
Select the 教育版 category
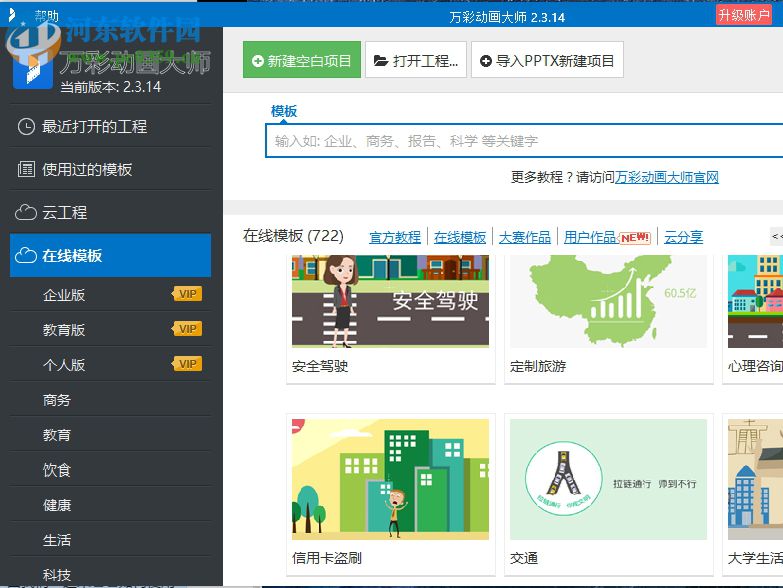tap(110, 329)
